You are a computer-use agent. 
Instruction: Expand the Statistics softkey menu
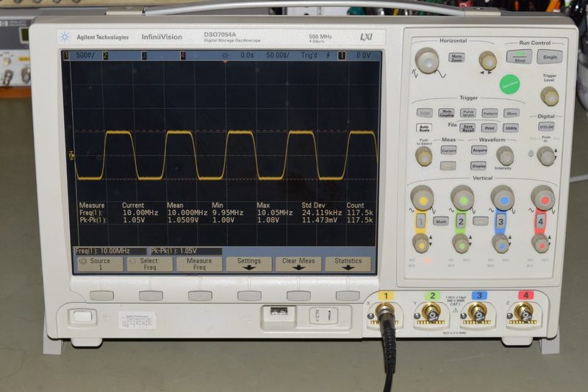coord(348,264)
